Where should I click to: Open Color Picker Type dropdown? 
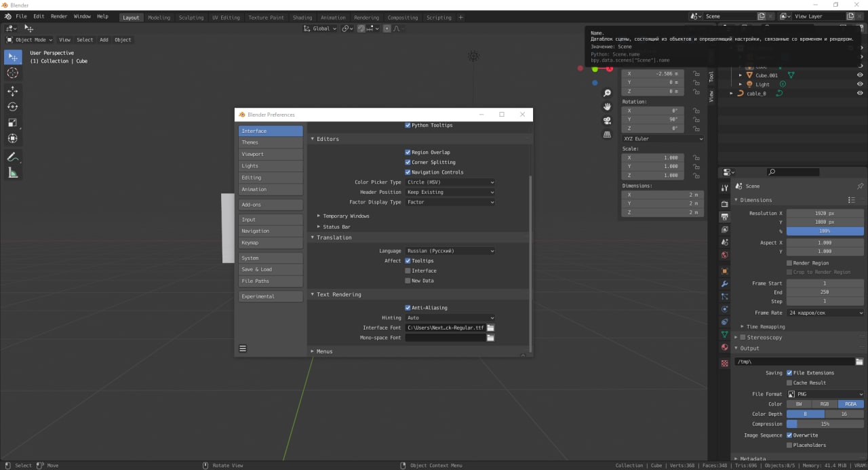coord(450,182)
